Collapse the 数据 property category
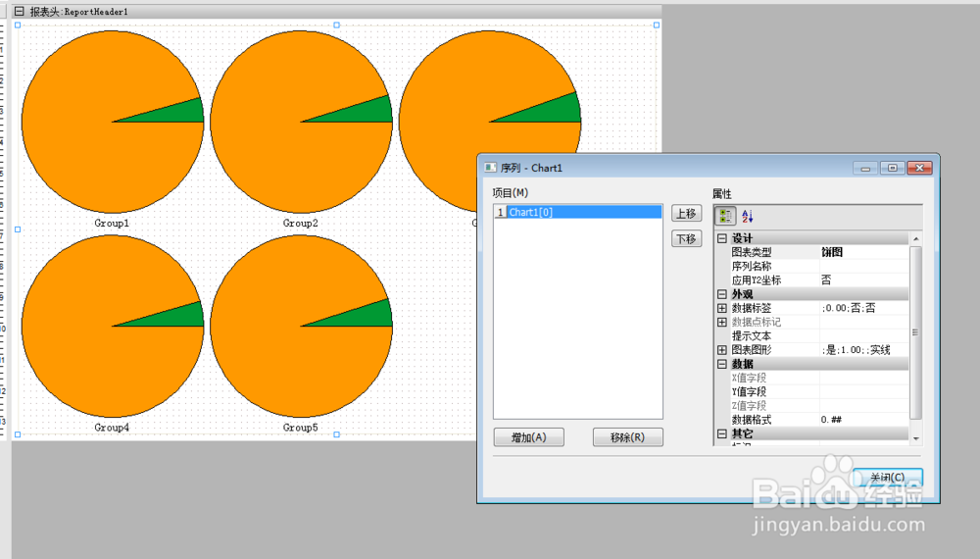 722,364
